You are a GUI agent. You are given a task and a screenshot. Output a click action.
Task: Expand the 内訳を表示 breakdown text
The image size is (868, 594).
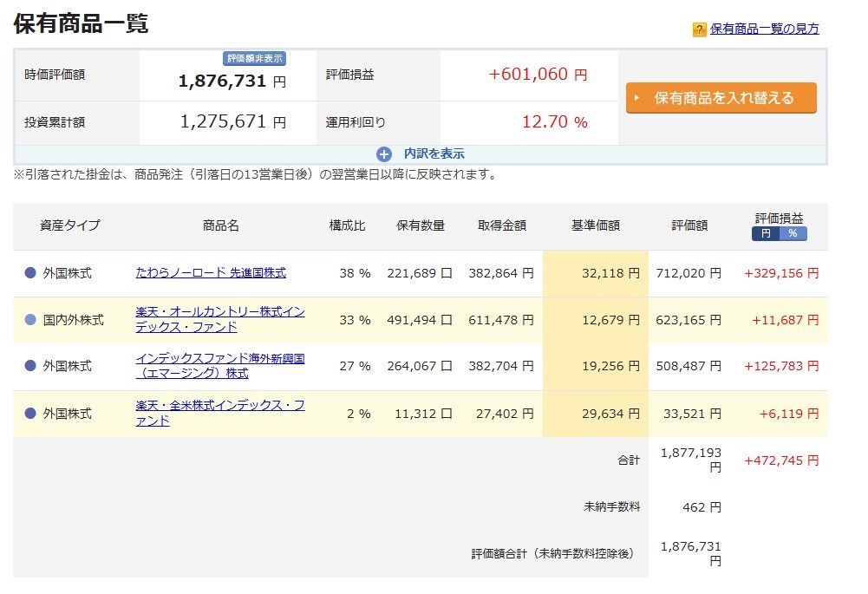pos(434,153)
